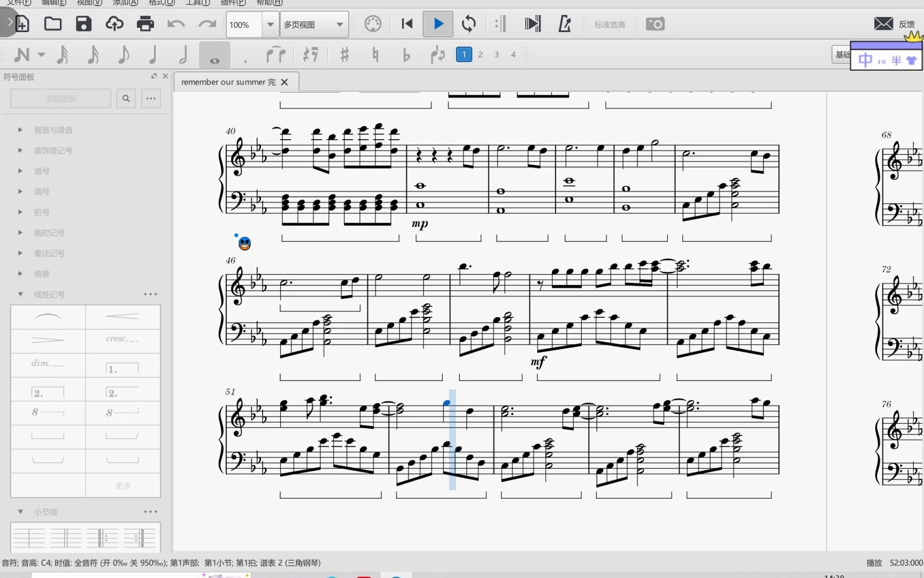Undock the 符号面板 panel
This screenshot has width=924, height=578.
click(x=154, y=77)
